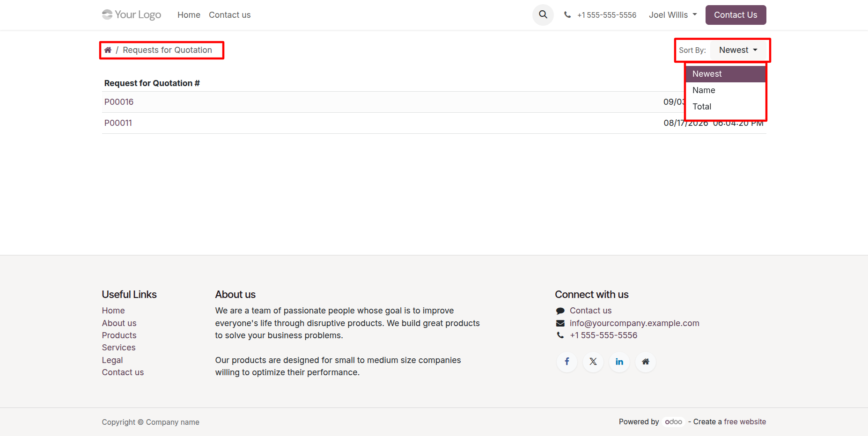Click the Your Logo site logo
The height and width of the screenshot is (436, 868).
[x=132, y=15]
